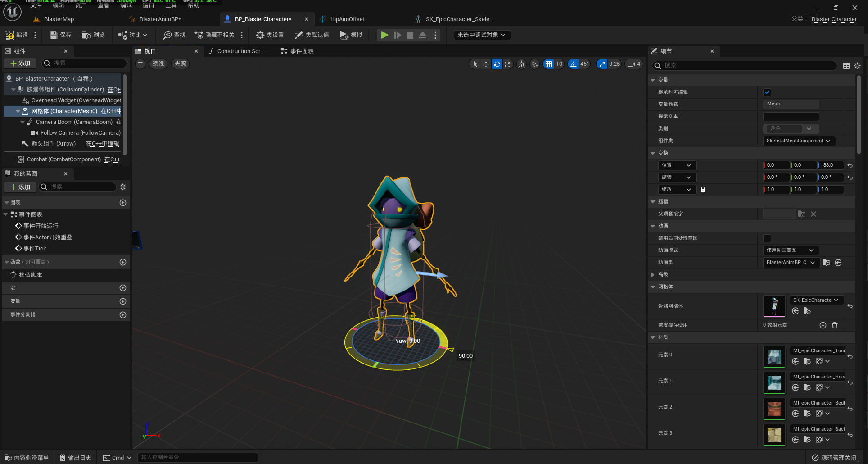Activate the translate move tool
This screenshot has height=464, width=868.
pyautogui.click(x=486, y=64)
